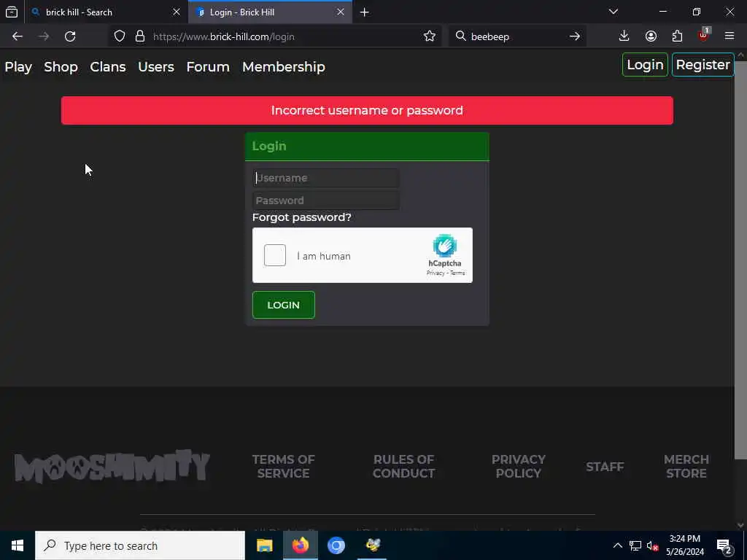Open the Firefox downloads panel
Screen dimensions: 747x560
624,36
